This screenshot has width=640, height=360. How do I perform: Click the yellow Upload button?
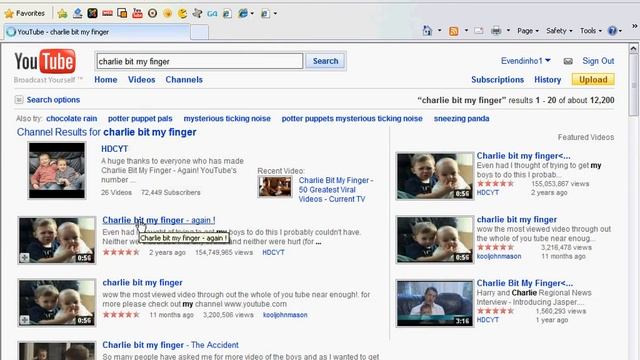click(593, 80)
